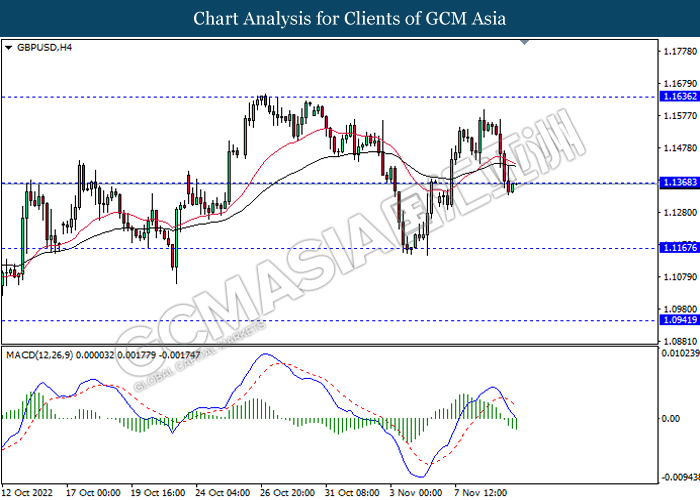
Task: Select the 1.16362 price level label
Action: pos(680,96)
